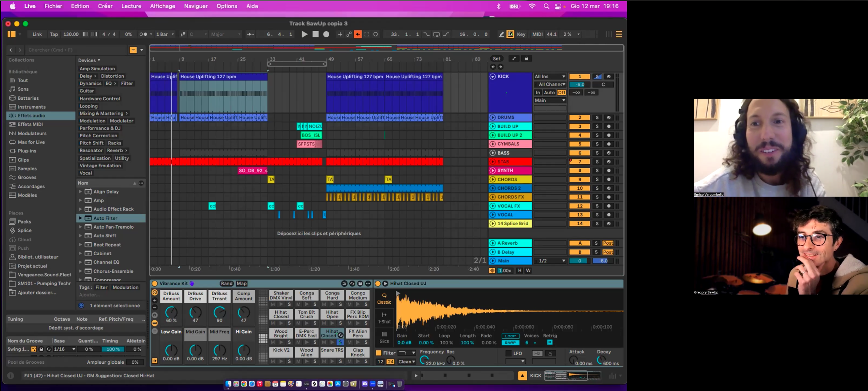
Task: Toggle the Automation Arm icon
Action: [x=349, y=34]
